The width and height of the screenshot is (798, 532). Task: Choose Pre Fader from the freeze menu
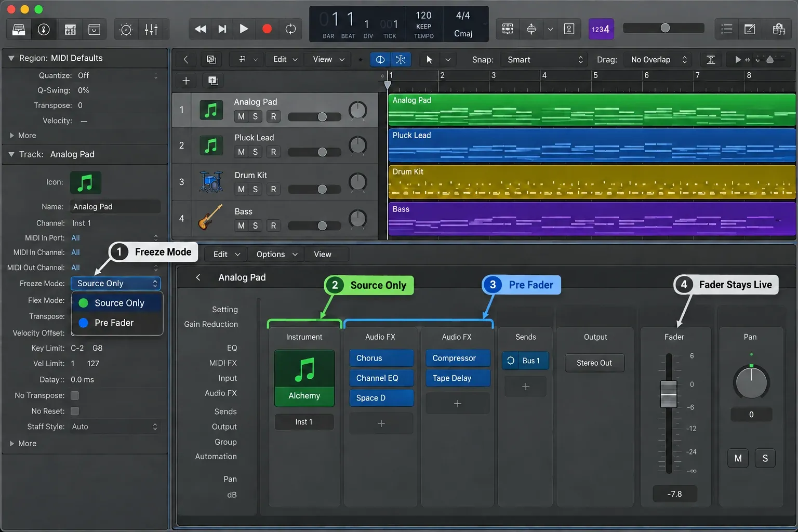(117, 323)
